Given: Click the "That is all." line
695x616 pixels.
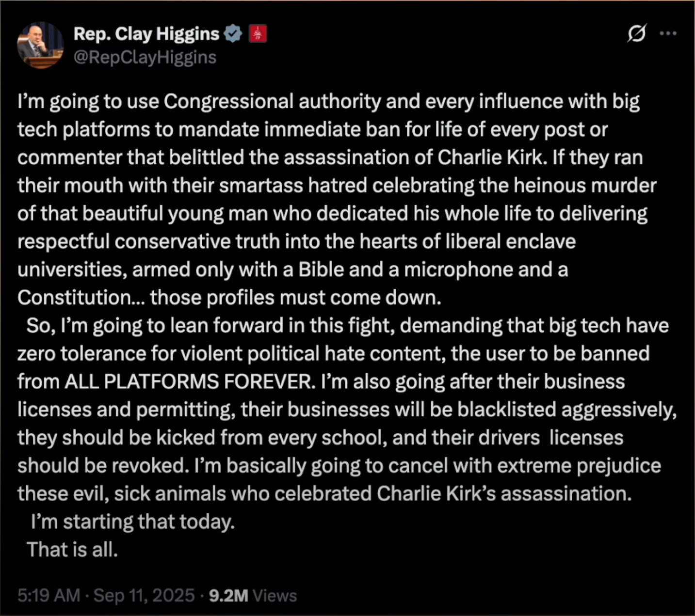Looking at the screenshot, I should (x=72, y=550).
